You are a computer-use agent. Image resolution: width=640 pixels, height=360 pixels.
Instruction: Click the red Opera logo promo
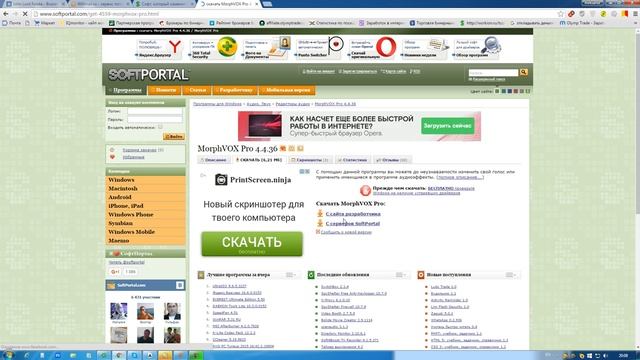click(x=386, y=47)
